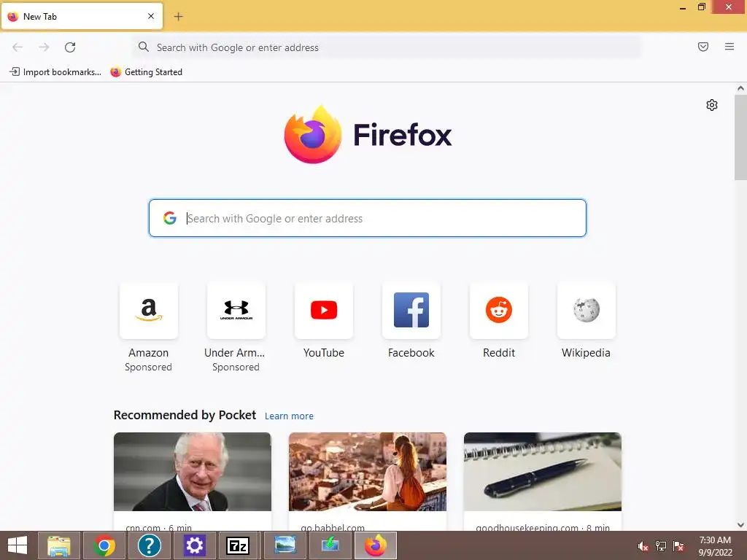Open the Facebook shortcut tile

click(x=411, y=311)
